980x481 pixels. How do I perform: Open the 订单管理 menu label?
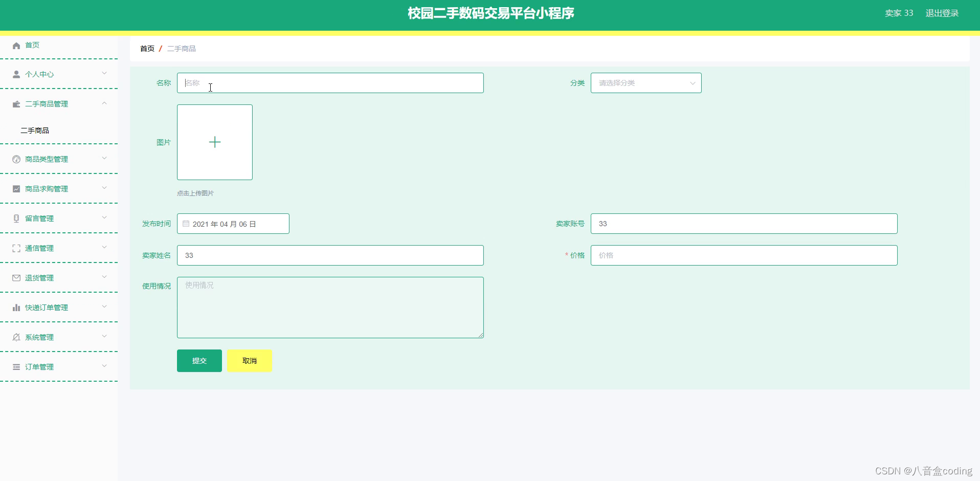(39, 367)
